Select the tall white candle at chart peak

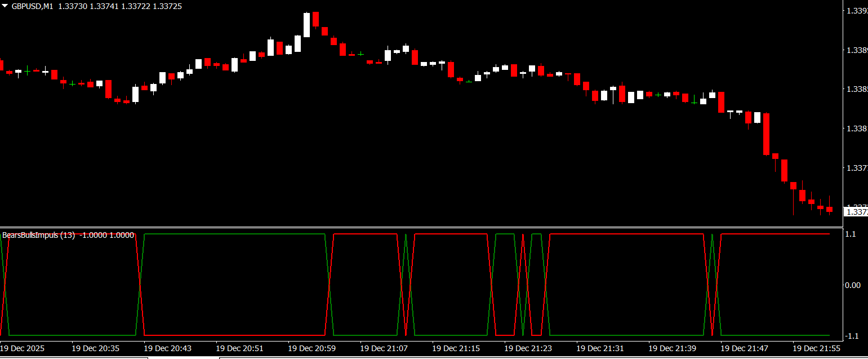pyautogui.click(x=306, y=25)
